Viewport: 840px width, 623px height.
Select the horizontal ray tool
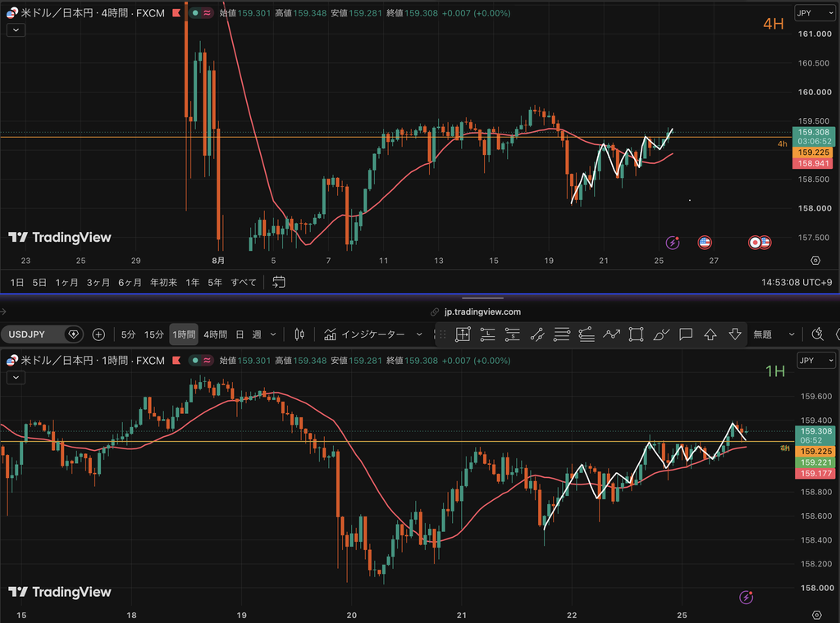pyautogui.click(x=587, y=334)
